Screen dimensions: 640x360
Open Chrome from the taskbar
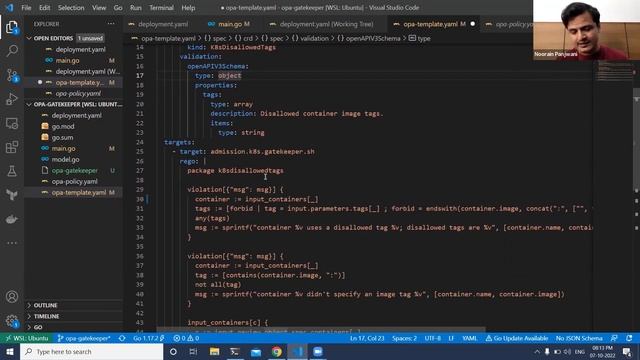tap(276, 351)
